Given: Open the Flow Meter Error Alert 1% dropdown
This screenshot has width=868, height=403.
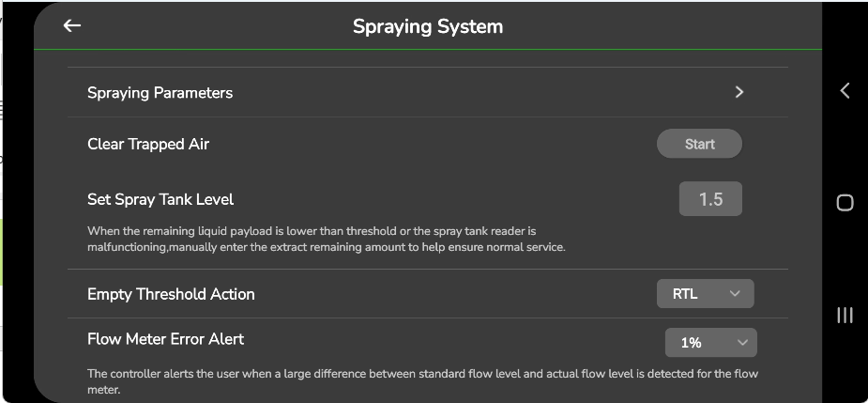Looking at the screenshot, I should (x=710, y=343).
